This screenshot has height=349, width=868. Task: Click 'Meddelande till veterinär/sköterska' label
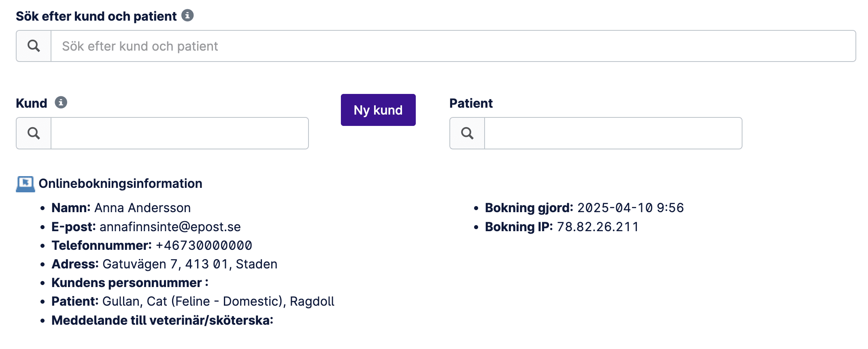pos(162,320)
